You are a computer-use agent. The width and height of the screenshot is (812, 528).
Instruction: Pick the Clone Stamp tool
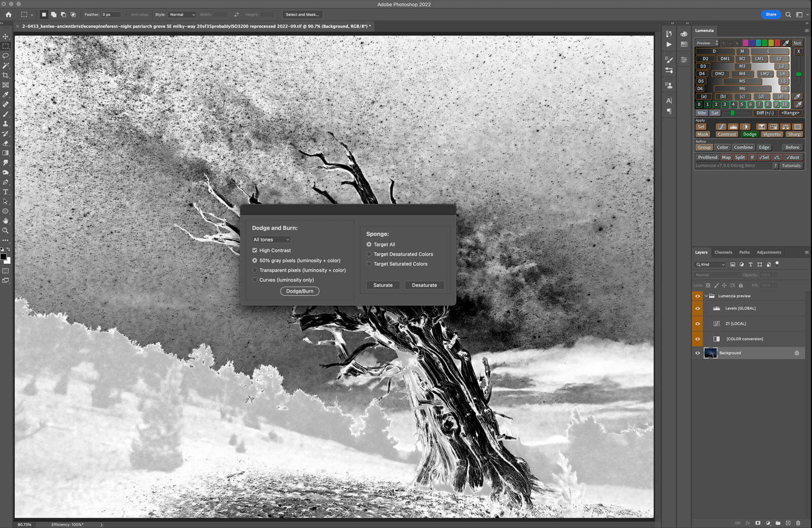tap(6, 124)
